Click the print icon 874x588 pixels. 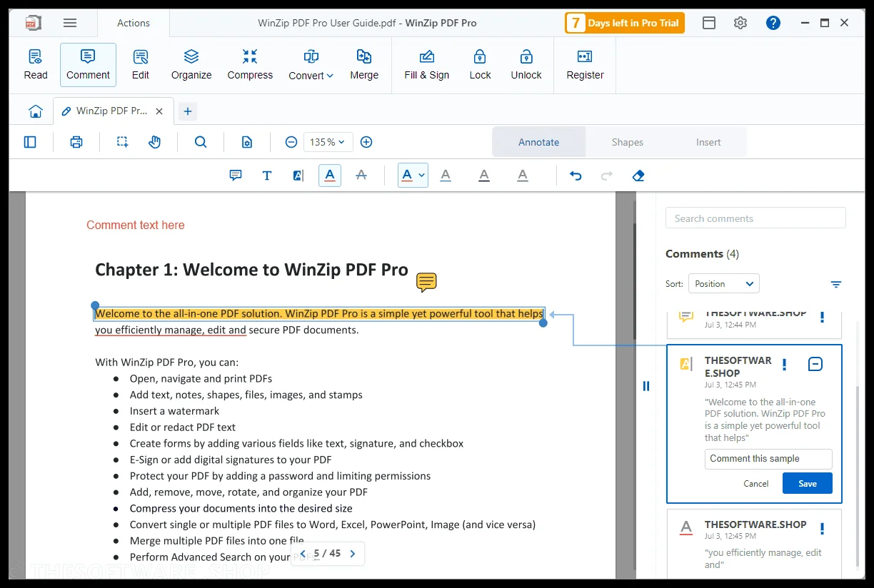[76, 142]
